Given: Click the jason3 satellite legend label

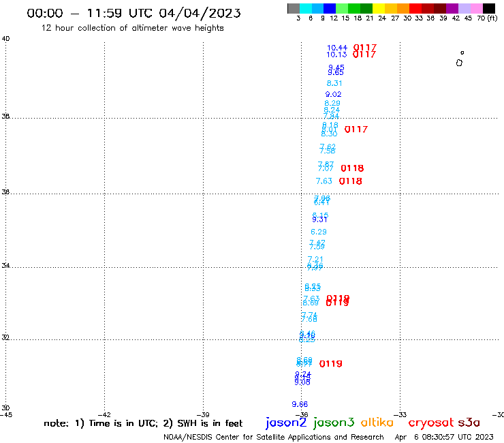Looking at the screenshot, I should (x=334, y=423).
